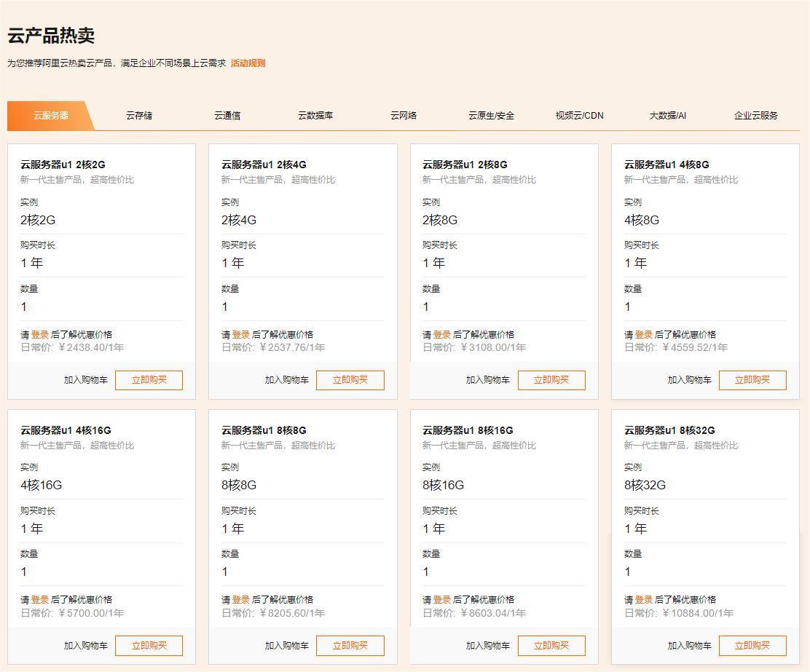Add 云服务器u1 8核16G to cart (加入购物车)
Viewport: 810px width, 672px height.
click(x=487, y=646)
